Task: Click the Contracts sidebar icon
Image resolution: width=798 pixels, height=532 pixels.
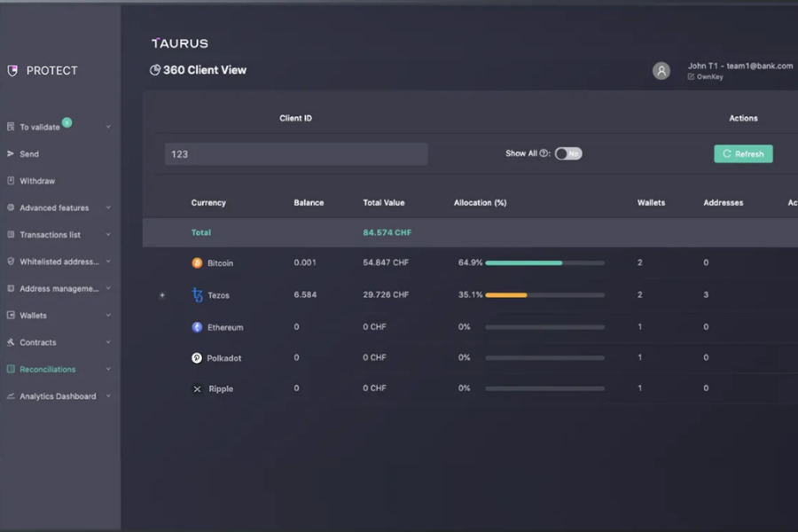Action: (x=11, y=342)
